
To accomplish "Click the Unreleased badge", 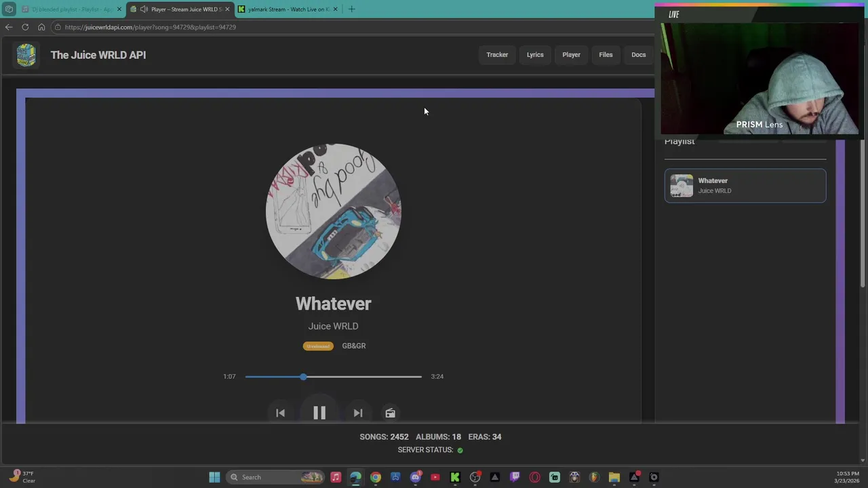I will coord(318,346).
